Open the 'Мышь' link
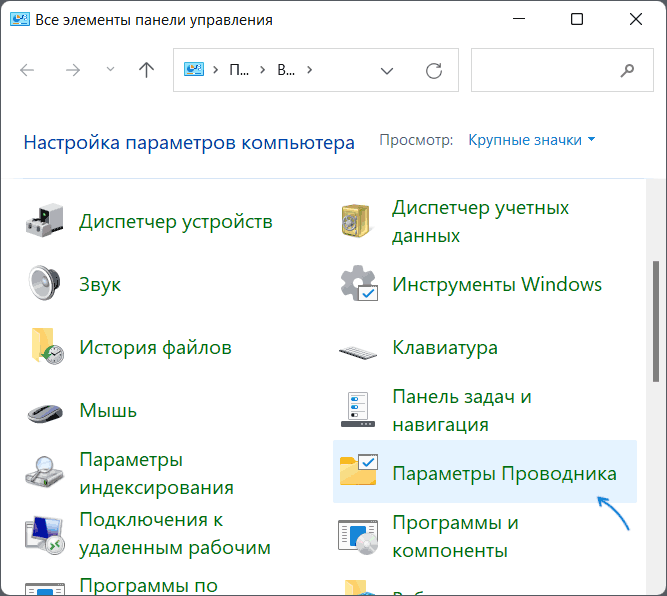The height and width of the screenshot is (596, 667). pos(108,410)
